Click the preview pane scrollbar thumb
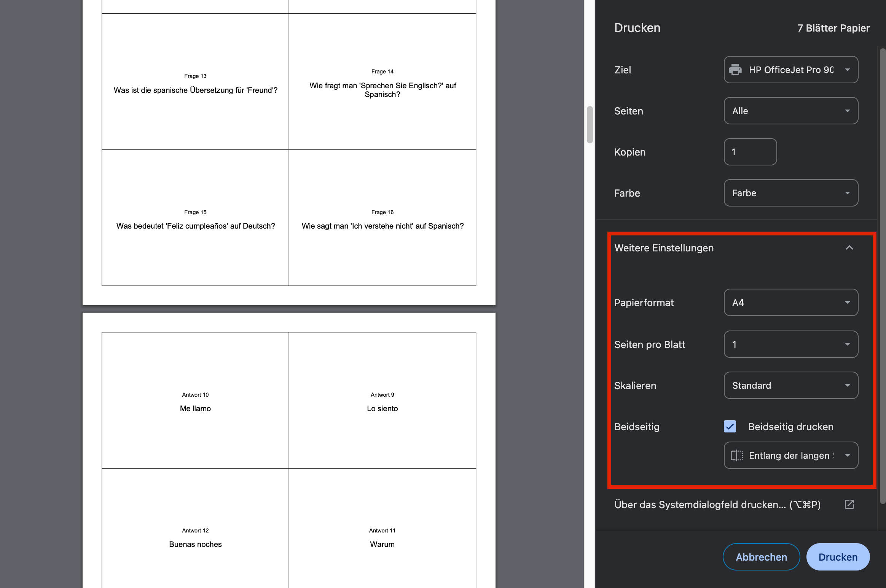The width and height of the screenshot is (886, 588). coord(590,125)
